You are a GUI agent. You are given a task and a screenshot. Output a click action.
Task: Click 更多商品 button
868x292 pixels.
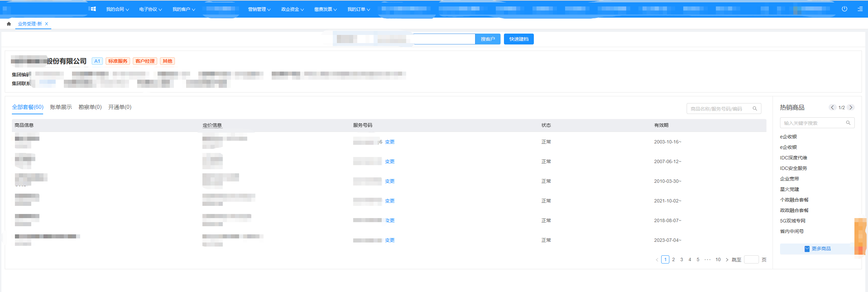(817, 249)
